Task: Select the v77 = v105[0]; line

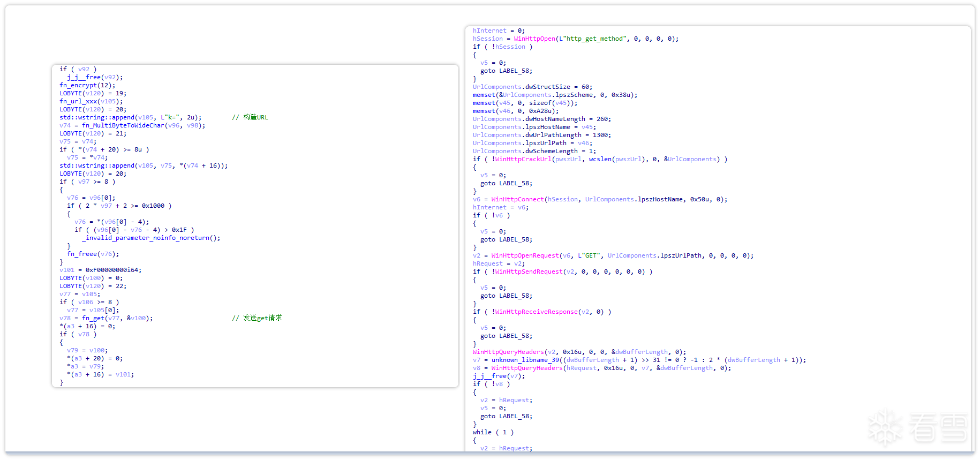Action: pyautogui.click(x=93, y=310)
